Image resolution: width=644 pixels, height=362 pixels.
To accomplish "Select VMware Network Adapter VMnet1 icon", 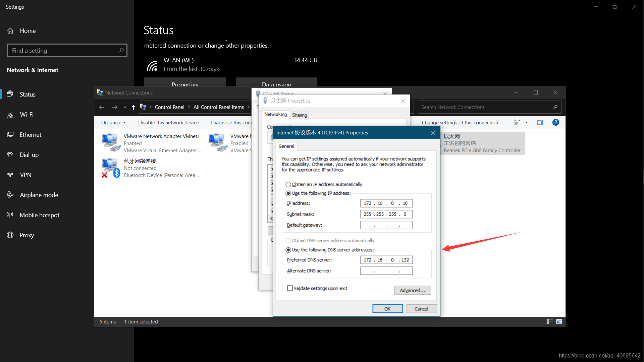I will pos(111,142).
